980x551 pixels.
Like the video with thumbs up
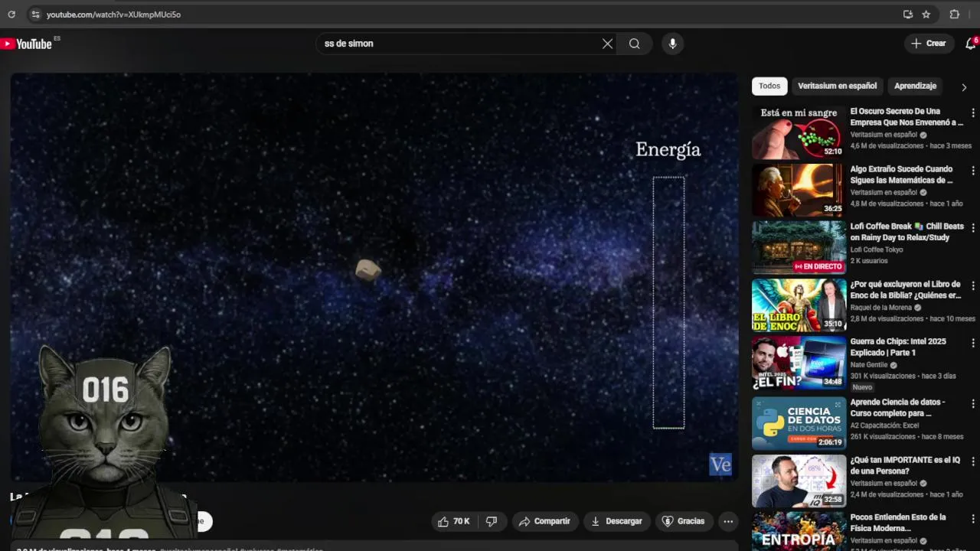[455, 521]
